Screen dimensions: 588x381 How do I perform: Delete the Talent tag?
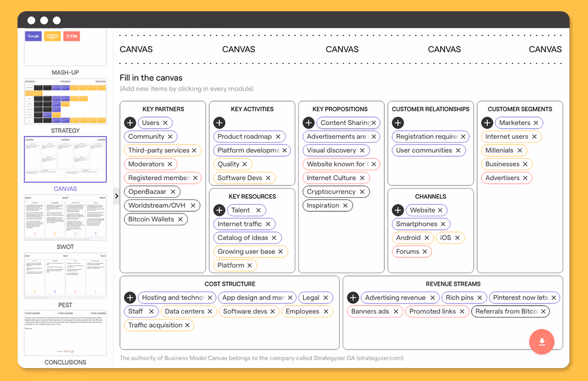[258, 210]
